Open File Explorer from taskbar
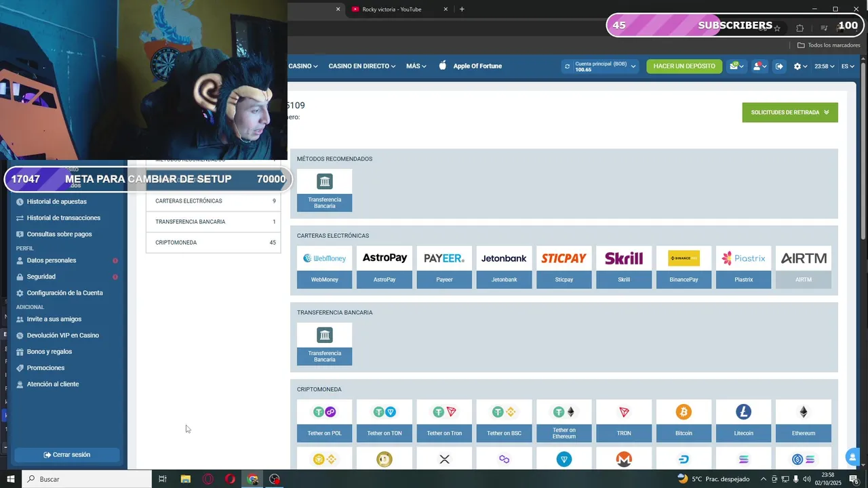Screen dimensions: 868x488 coord(185,479)
